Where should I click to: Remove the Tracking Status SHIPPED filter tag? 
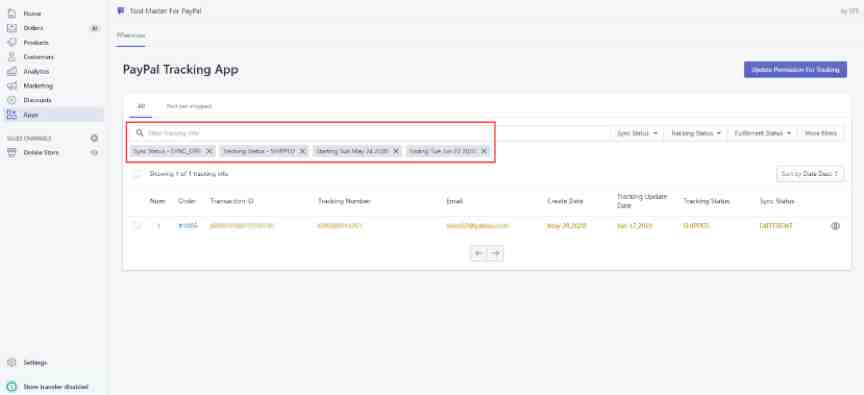[x=303, y=151]
